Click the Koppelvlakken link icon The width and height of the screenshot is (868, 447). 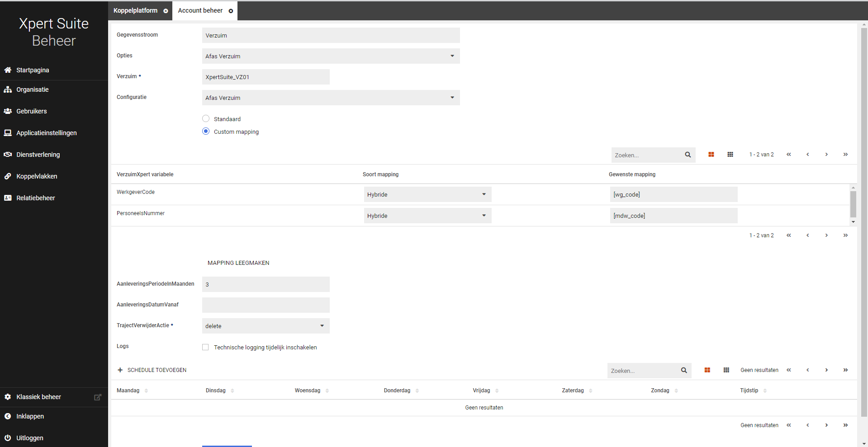(8, 176)
